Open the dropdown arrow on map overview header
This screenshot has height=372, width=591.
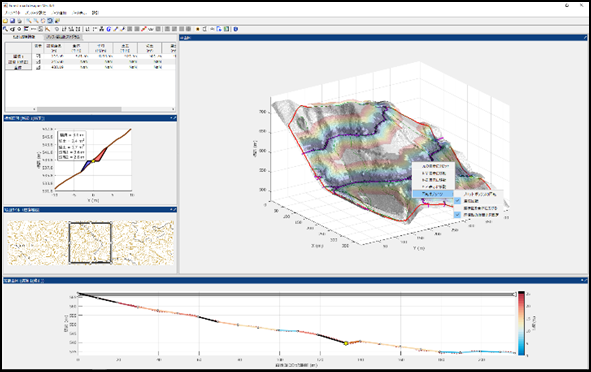pos(171,210)
